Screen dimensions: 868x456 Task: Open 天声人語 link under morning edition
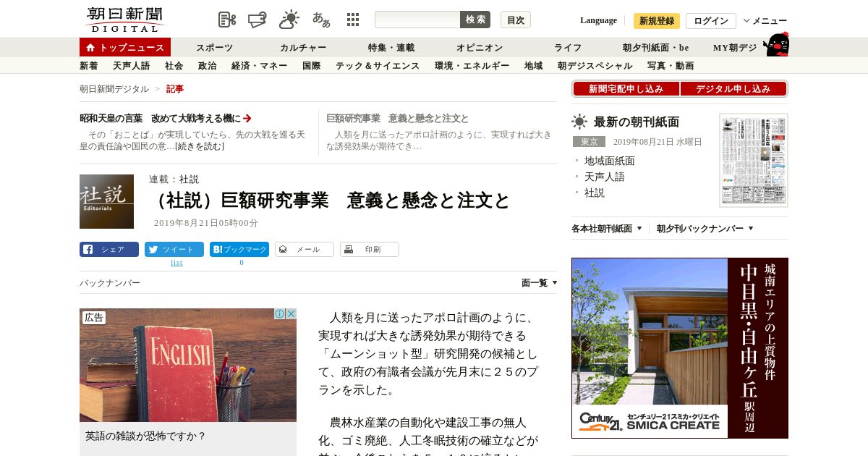pos(605,177)
